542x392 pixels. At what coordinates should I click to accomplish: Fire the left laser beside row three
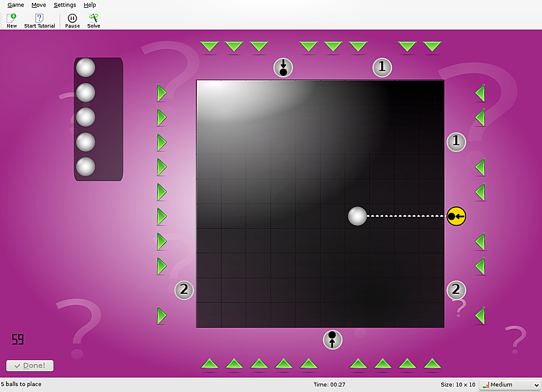click(x=162, y=143)
